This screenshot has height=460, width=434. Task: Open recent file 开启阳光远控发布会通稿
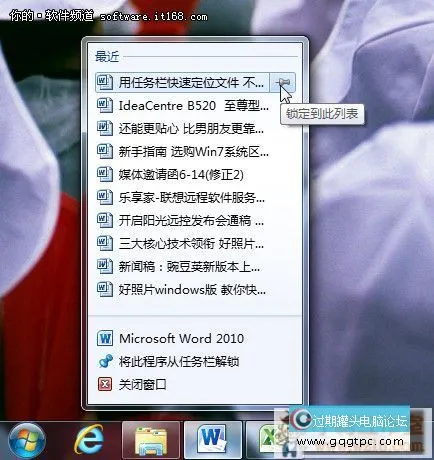pyautogui.click(x=195, y=221)
